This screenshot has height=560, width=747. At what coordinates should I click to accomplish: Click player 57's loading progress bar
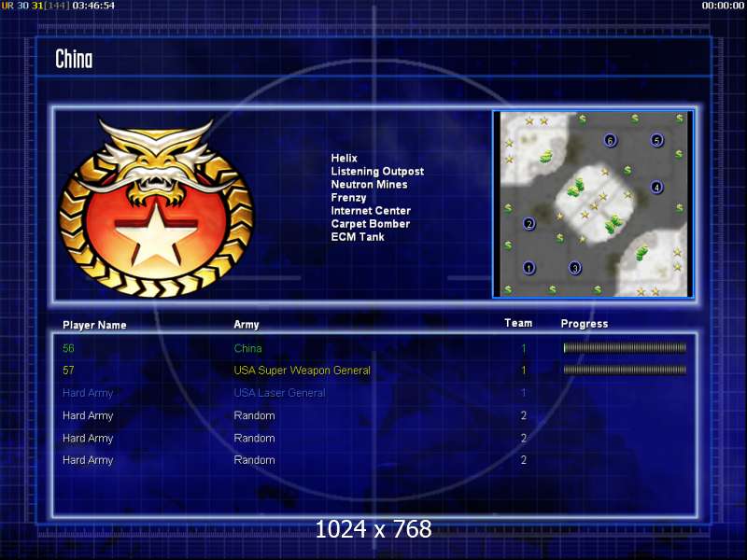pos(625,370)
